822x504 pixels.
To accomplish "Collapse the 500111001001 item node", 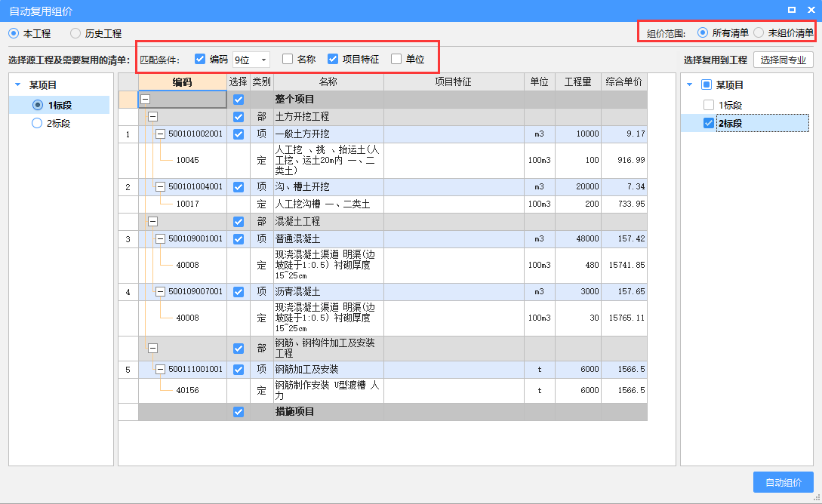I will coord(160,370).
